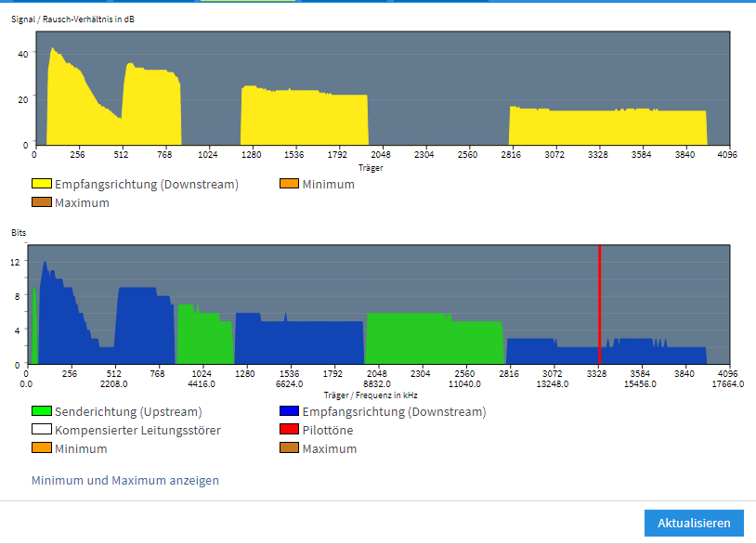Open the 'Minimum und Maximum anzeigen' link

tap(124, 481)
